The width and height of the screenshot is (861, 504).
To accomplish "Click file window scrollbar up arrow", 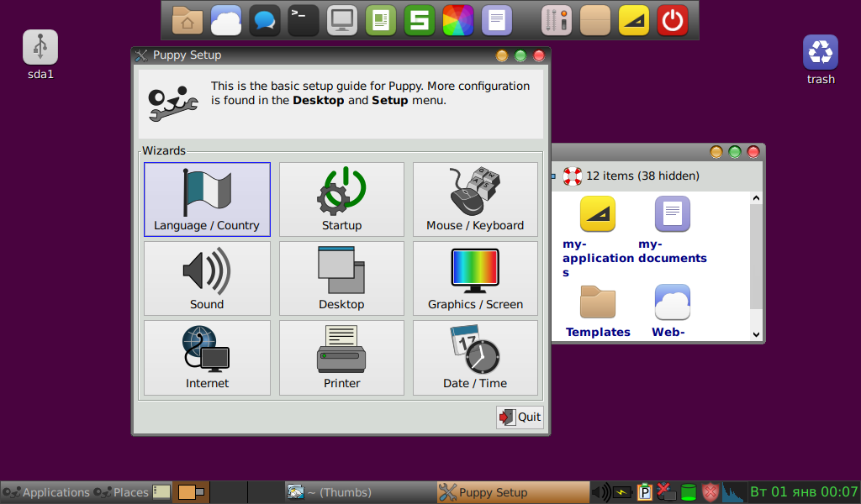I will tap(756, 198).
